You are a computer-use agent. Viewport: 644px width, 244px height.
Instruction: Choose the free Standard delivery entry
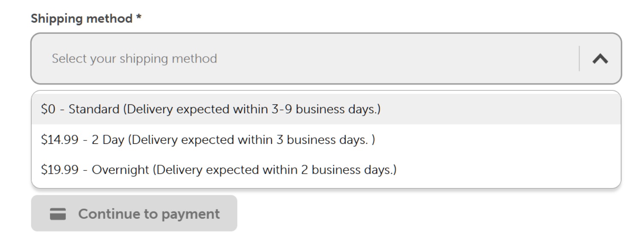(326, 109)
